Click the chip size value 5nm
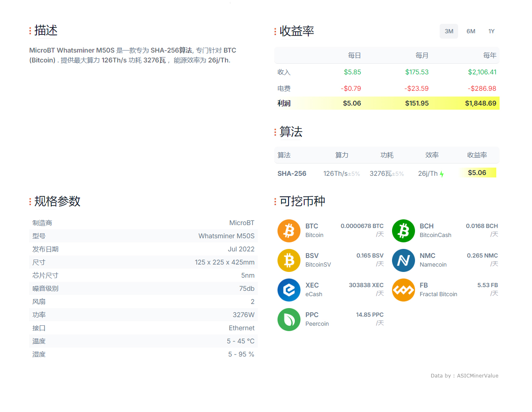532x412 pixels. [248, 275]
